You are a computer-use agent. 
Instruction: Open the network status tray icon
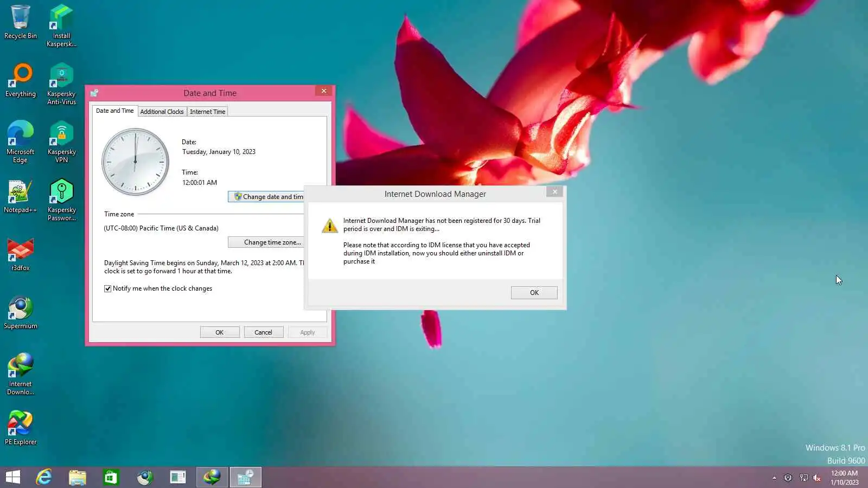(803, 478)
